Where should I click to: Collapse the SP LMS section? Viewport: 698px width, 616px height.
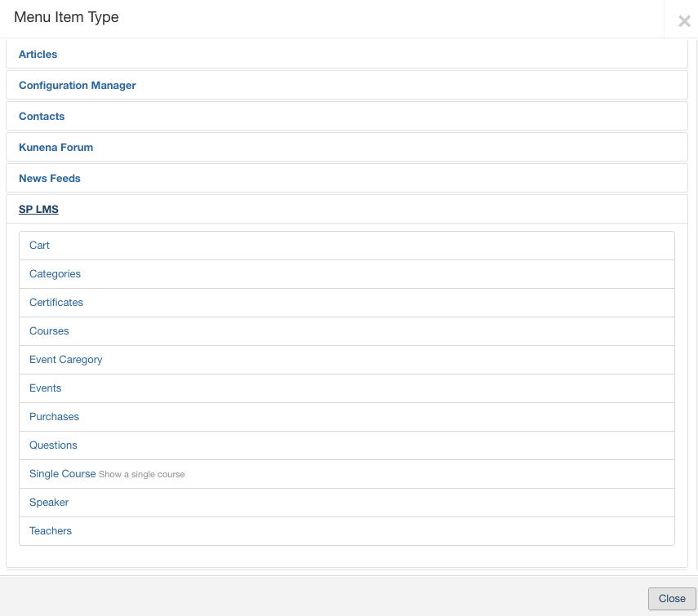pyautogui.click(x=38, y=209)
